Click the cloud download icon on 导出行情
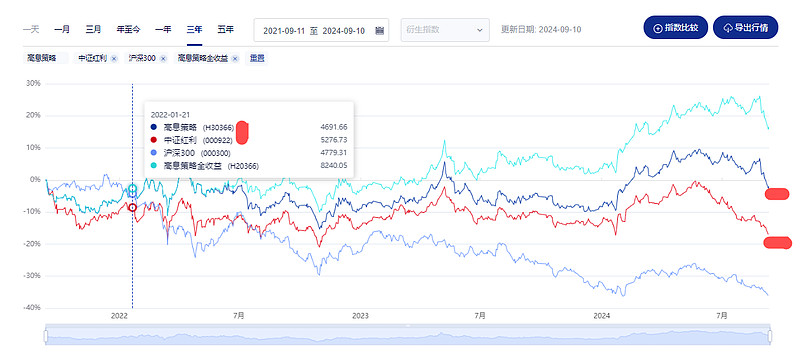 click(x=728, y=29)
